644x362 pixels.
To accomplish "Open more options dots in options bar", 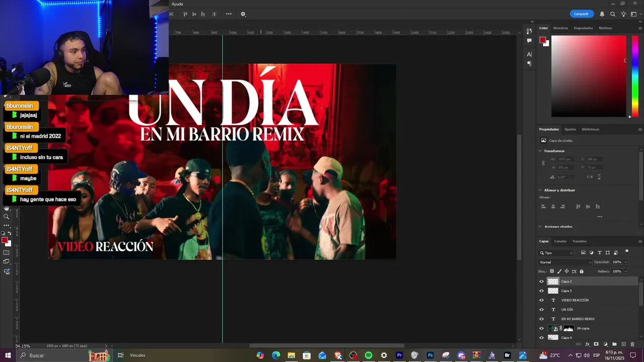I will point(228,14).
